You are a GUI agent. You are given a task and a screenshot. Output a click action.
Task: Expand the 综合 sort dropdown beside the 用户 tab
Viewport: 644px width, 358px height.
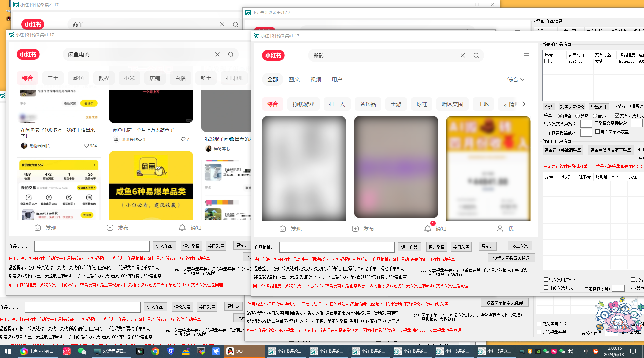click(516, 80)
